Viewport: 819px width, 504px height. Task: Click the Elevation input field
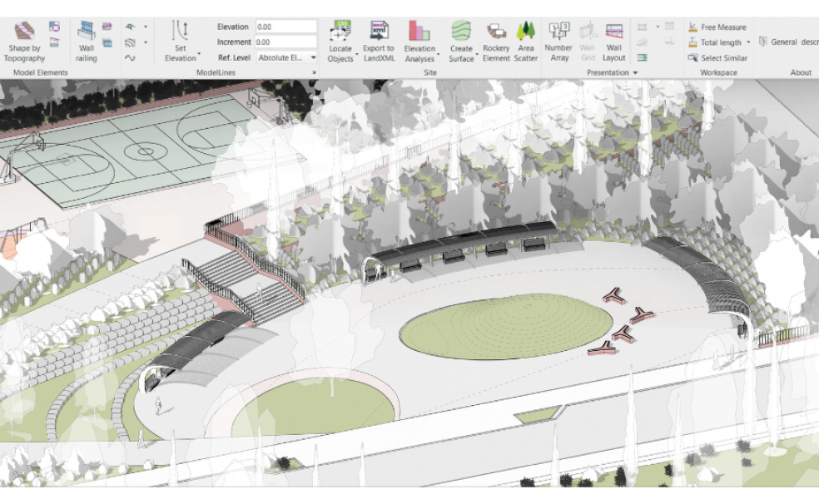click(285, 27)
